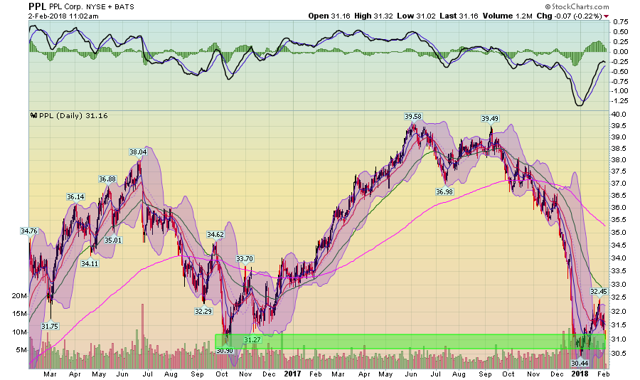Screen dimensions: 640x380
Task: Click the 5M volume axis label
Action: click(x=21, y=350)
